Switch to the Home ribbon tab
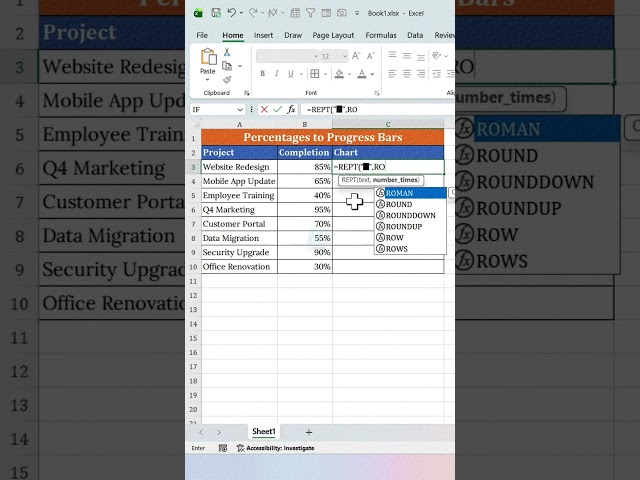The width and height of the screenshot is (640, 480). [233, 36]
